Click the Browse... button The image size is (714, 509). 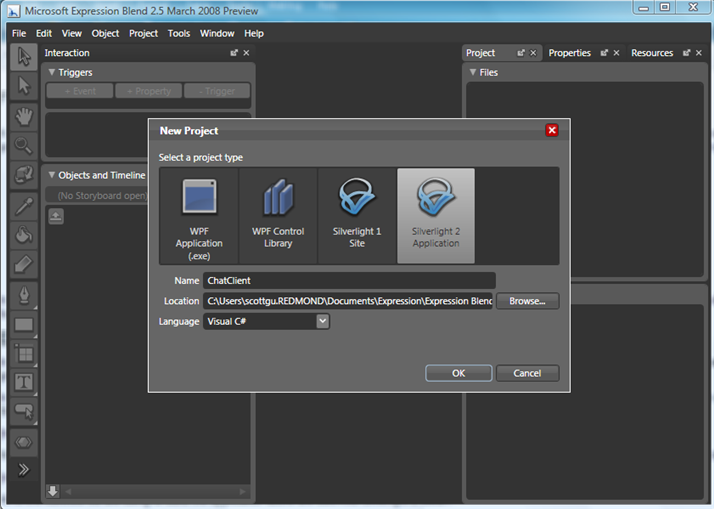click(x=527, y=301)
